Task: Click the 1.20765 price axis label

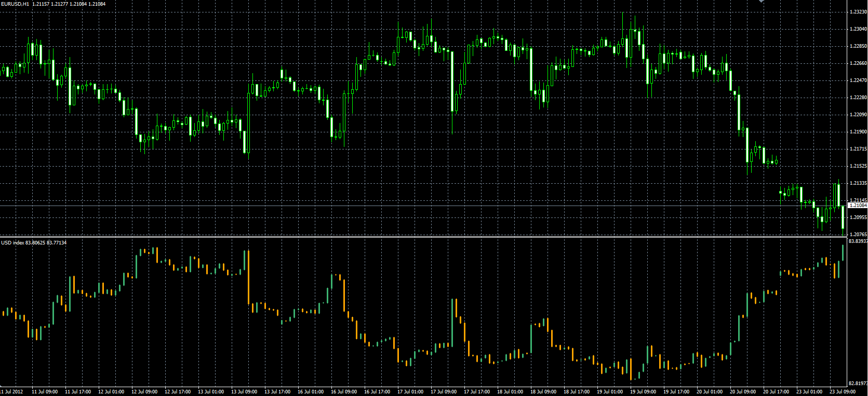Action: pos(858,235)
